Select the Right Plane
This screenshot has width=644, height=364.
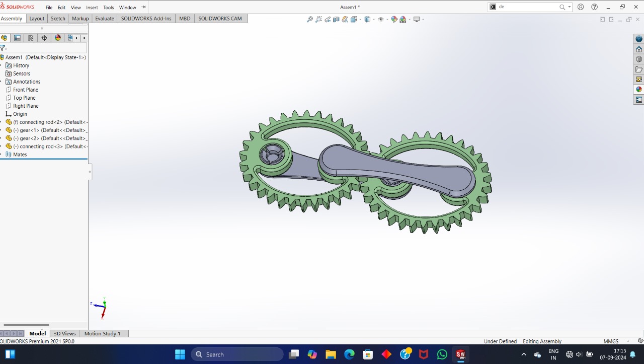point(22,106)
